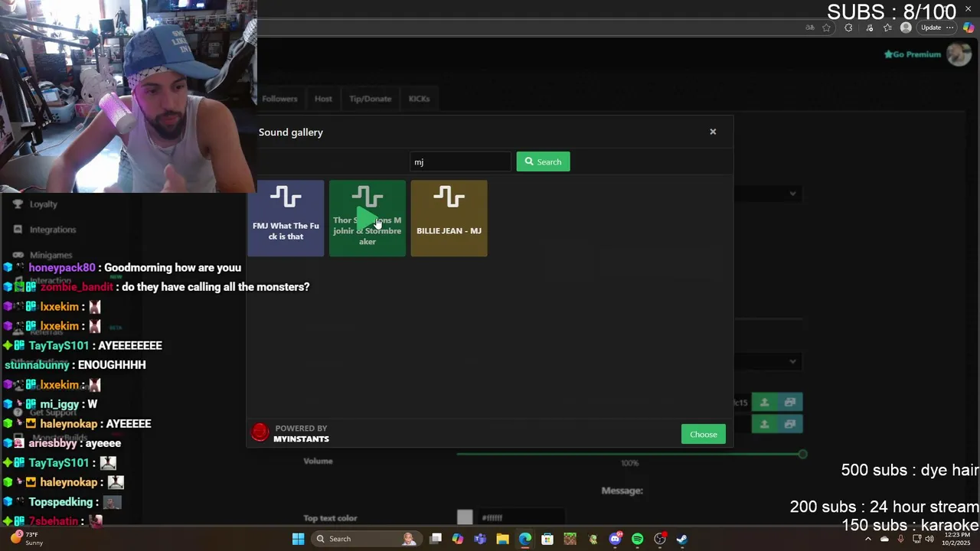Open Spotify from taskbar
980x551 pixels.
tap(637, 539)
